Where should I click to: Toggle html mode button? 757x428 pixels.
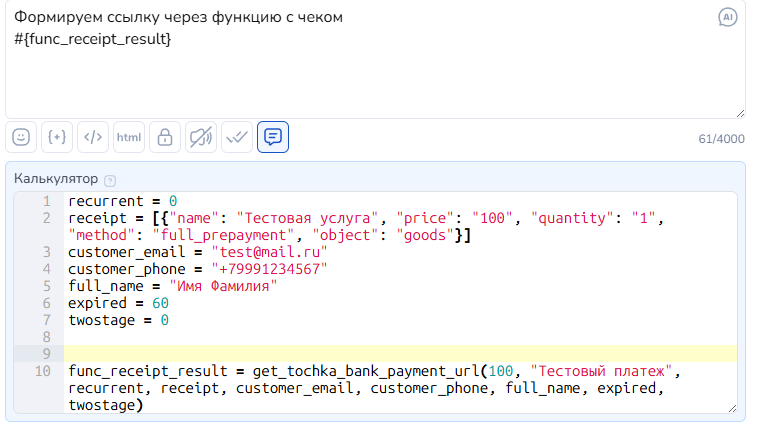pyautogui.click(x=129, y=137)
